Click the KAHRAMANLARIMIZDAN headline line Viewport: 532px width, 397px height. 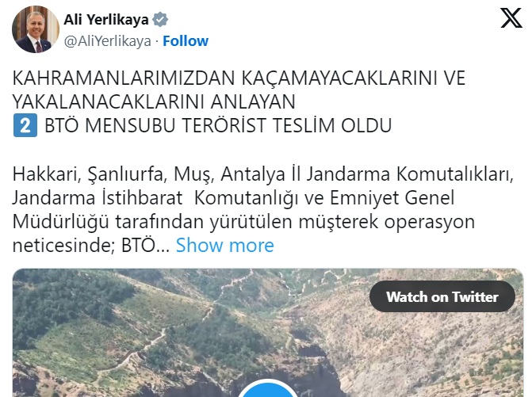pyautogui.click(x=239, y=78)
